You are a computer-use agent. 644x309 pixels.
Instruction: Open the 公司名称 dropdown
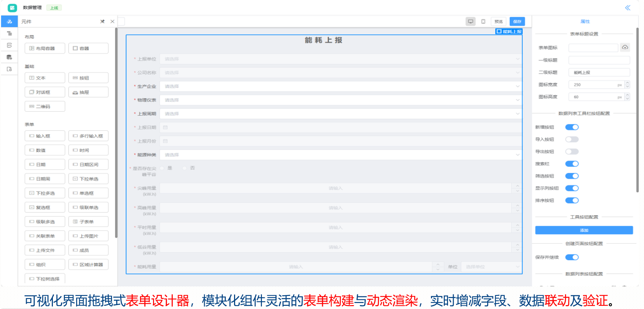click(x=341, y=73)
